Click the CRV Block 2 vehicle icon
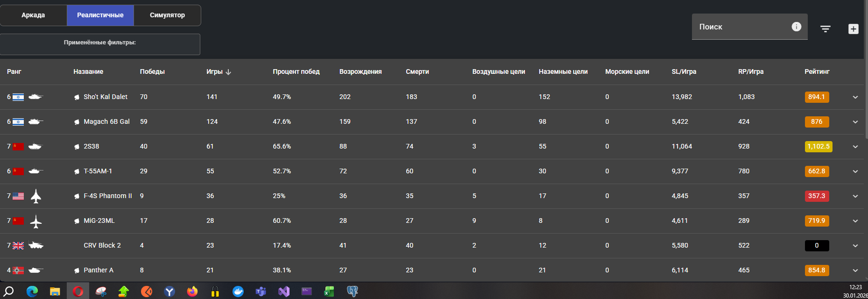The width and height of the screenshot is (868, 299). coord(36,245)
